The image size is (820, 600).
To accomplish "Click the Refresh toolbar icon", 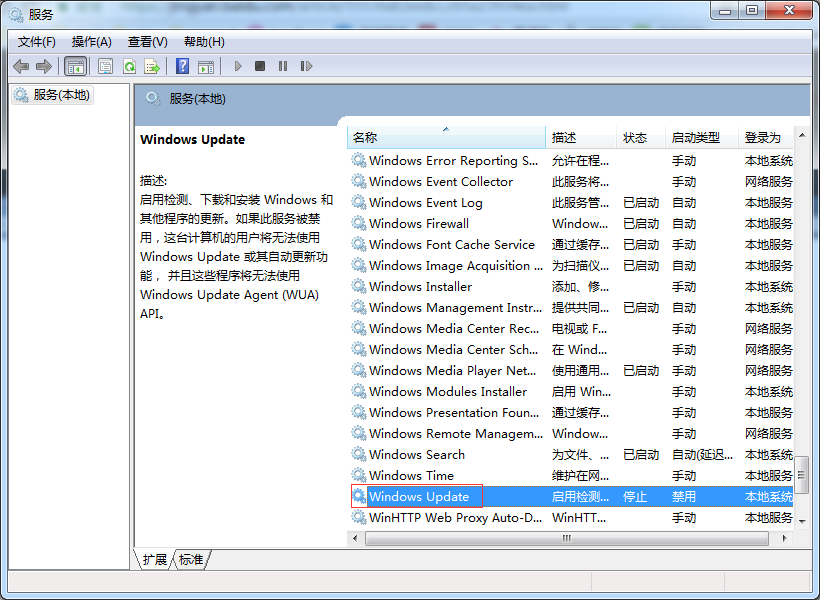I will click(x=129, y=66).
